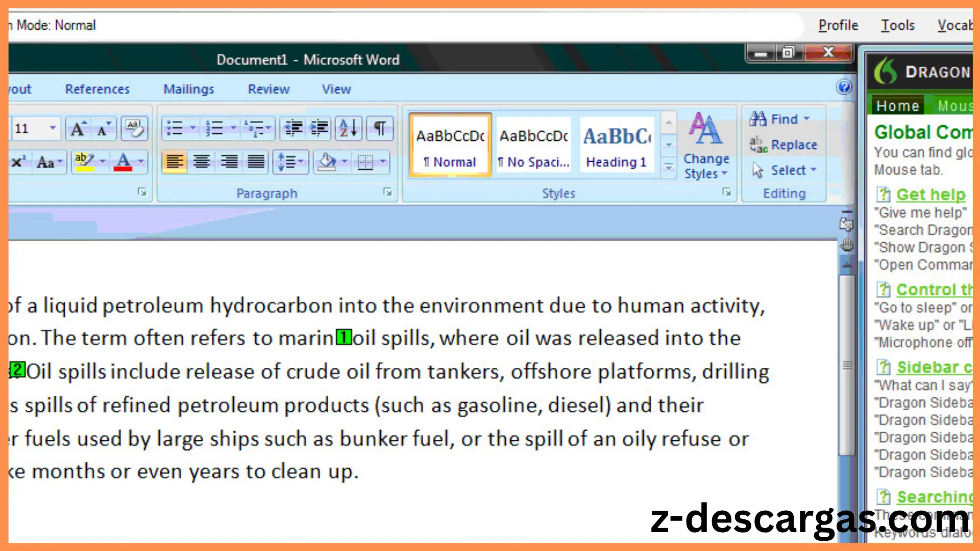Open the Styles pane launcher
This screenshot has height=551, width=980.
coord(726,192)
